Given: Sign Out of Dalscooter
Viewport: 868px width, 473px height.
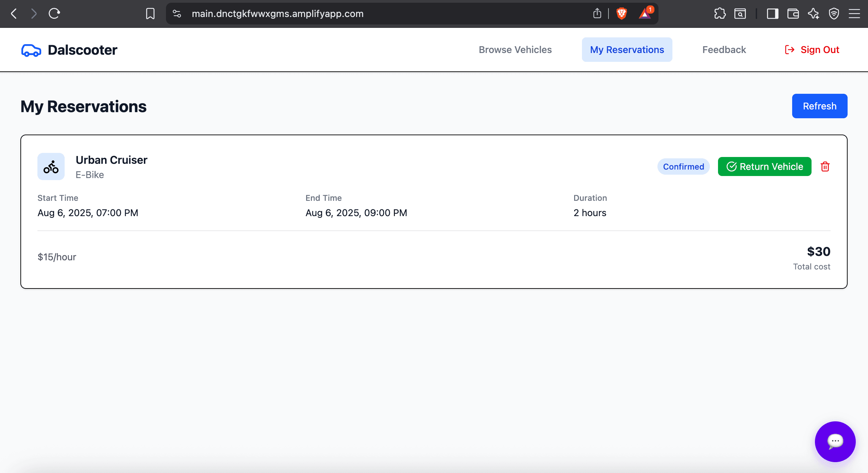Looking at the screenshot, I should point(812,50).
